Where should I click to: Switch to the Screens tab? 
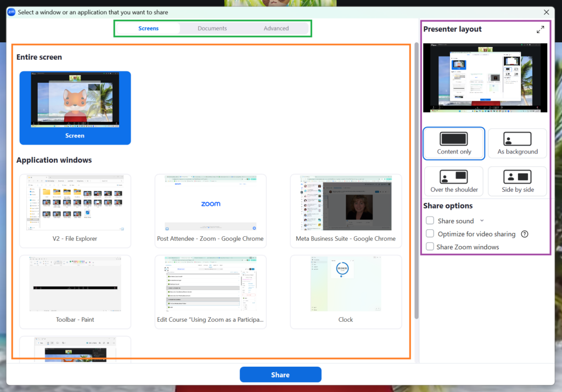coord(148,29)
